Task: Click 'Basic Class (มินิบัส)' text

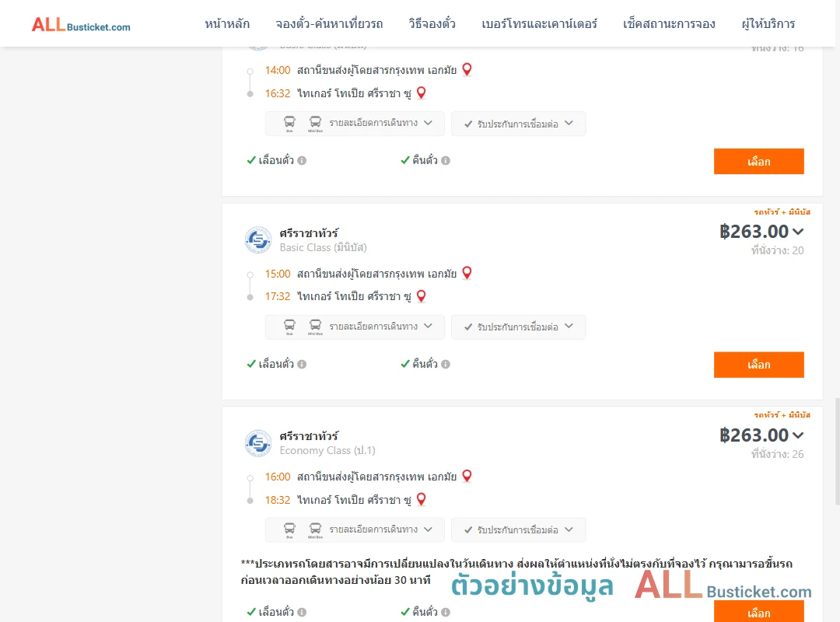Action: tap(323, 247)
